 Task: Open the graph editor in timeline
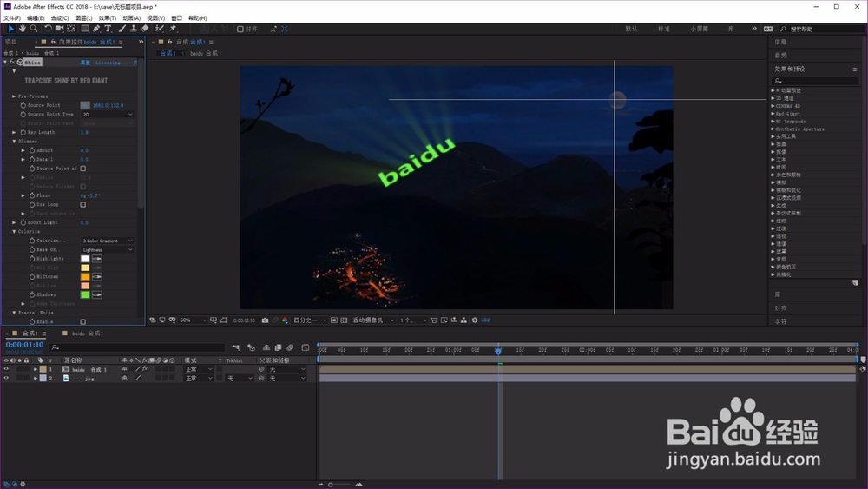306,347
